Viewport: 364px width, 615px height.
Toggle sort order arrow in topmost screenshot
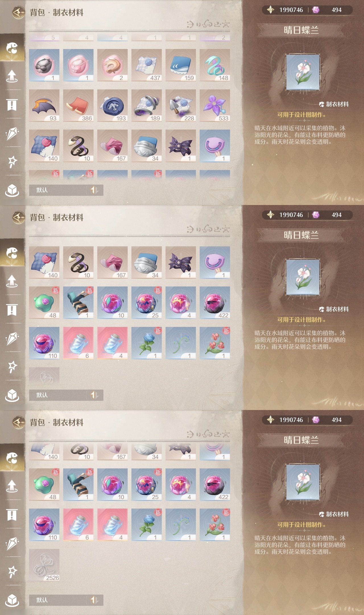[x=95, y=190]
